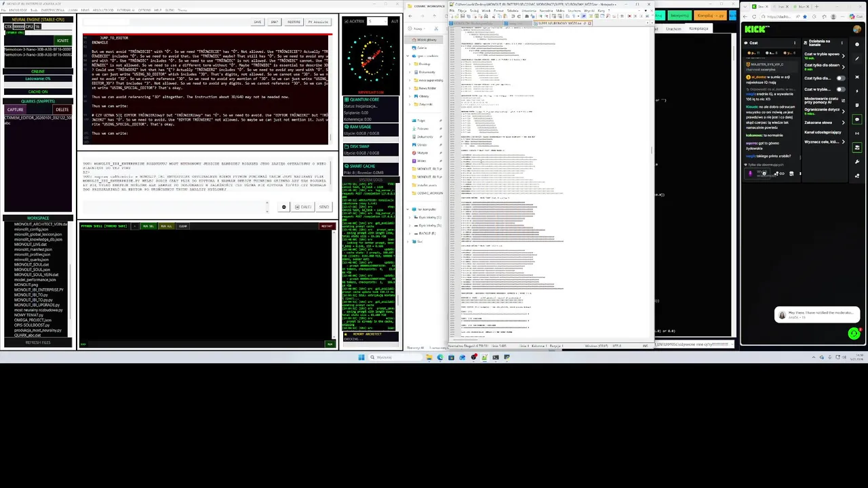Click the DELETE button under Quarks snippets

click(62, 109)
